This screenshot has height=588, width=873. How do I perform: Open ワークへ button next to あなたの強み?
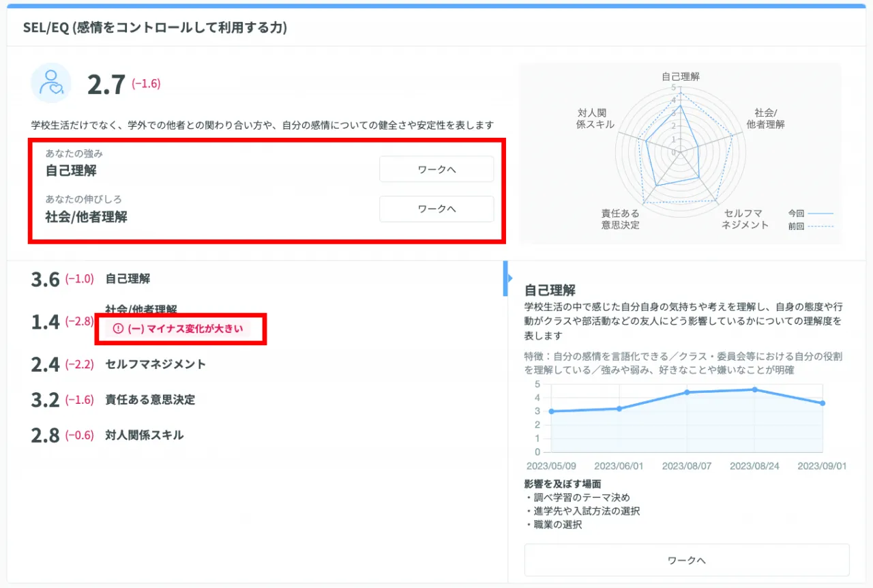pos(436,169)
